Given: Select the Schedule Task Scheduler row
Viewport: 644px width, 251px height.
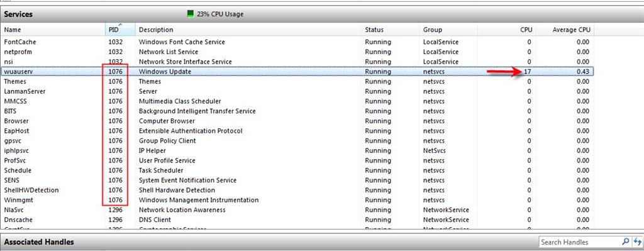Looking at the screenshot, I should pos(297,170).
